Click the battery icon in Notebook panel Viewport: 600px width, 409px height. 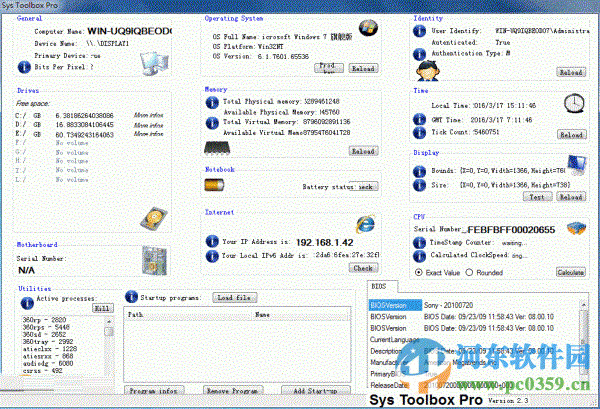click(214, 185)
